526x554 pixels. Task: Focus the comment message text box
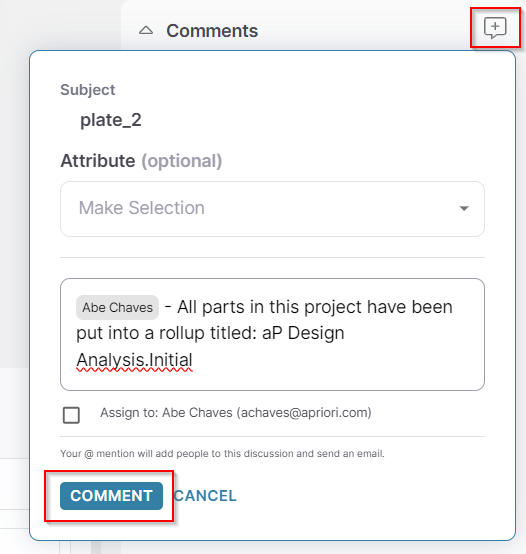tap(272, 334)
